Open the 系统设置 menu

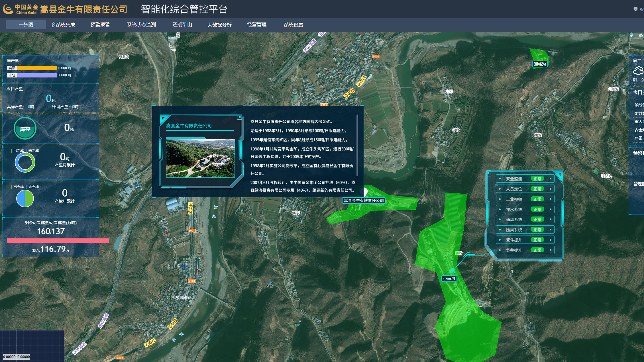click(x=294, y=25)
